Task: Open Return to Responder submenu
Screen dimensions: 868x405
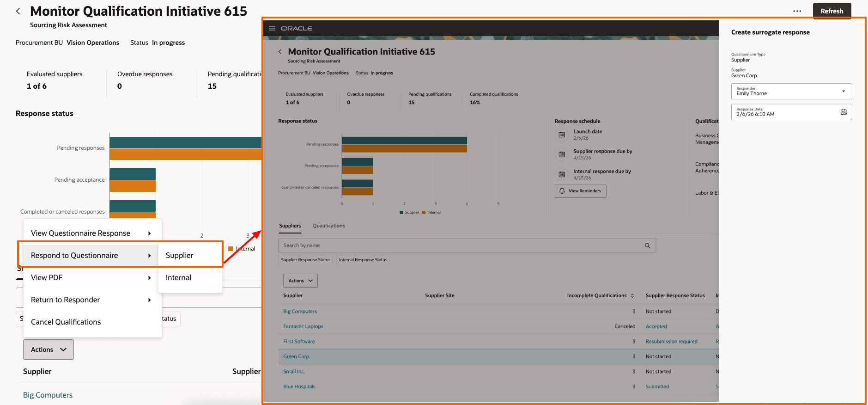Action: [92, 300]
